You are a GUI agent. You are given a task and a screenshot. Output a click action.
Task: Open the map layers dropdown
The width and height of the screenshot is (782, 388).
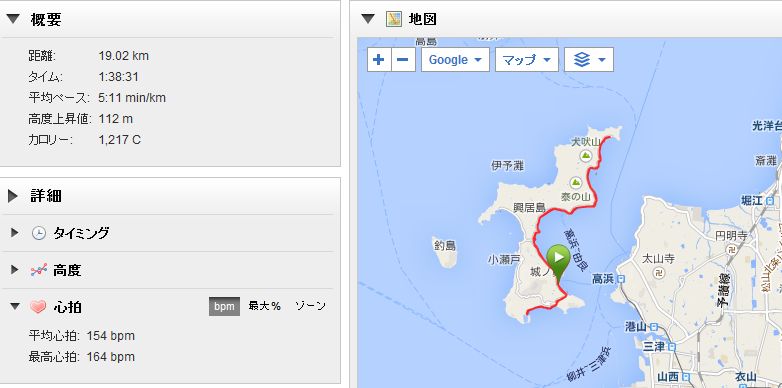click(589, 60)
